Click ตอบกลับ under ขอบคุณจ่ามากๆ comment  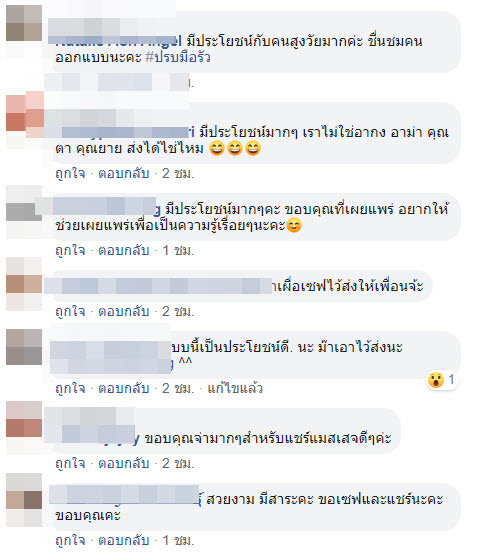(x=123, y=463)
